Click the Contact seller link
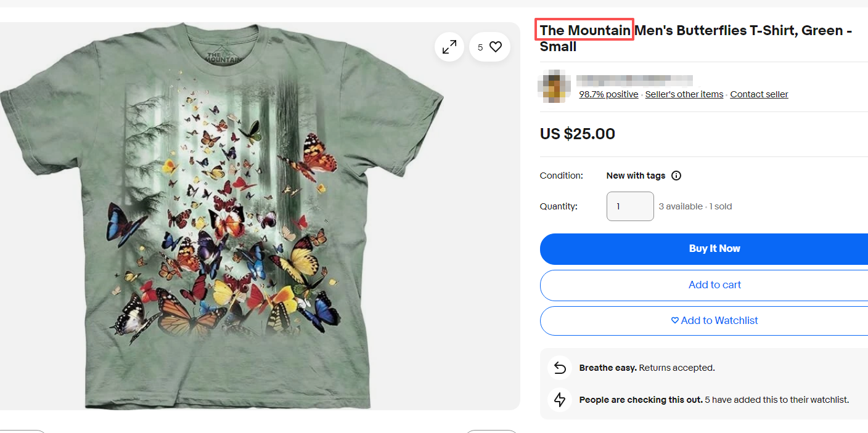 point(759,94)
